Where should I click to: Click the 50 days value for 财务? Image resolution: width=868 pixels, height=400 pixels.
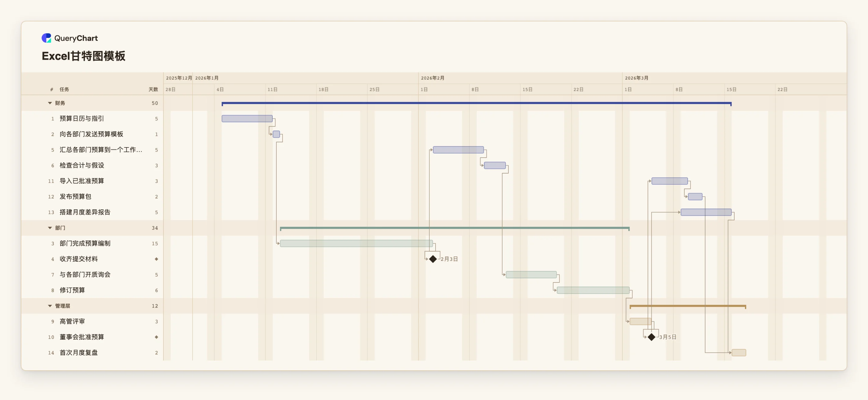pos(155,103)
